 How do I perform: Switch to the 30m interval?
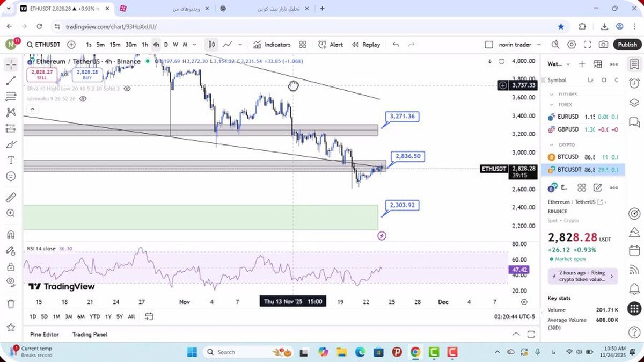point(131,45)
